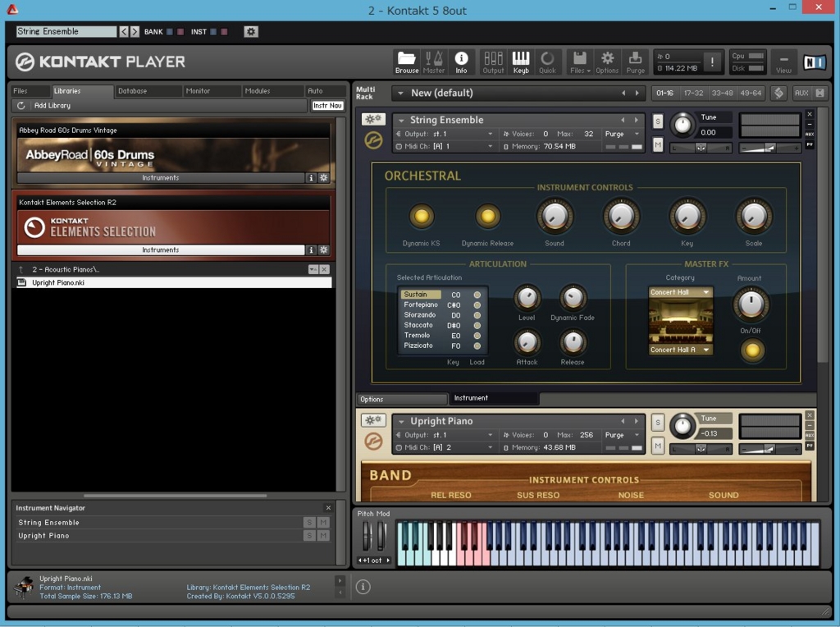Open String Ensemble instrument options gear
This screenshot has width=840, height=627.
[373, 119]
